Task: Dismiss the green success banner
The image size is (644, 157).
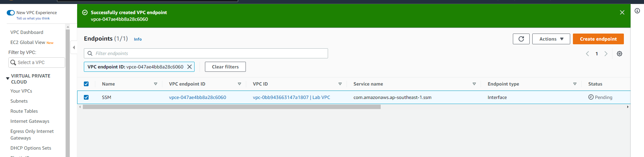Action: tap(622, 12)
